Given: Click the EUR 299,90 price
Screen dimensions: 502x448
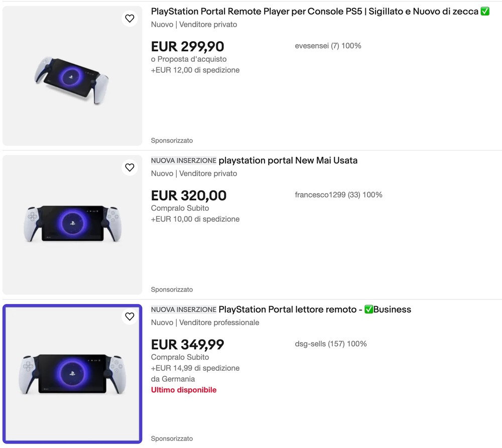Looking at the screenshot, I should click(187, 47).
